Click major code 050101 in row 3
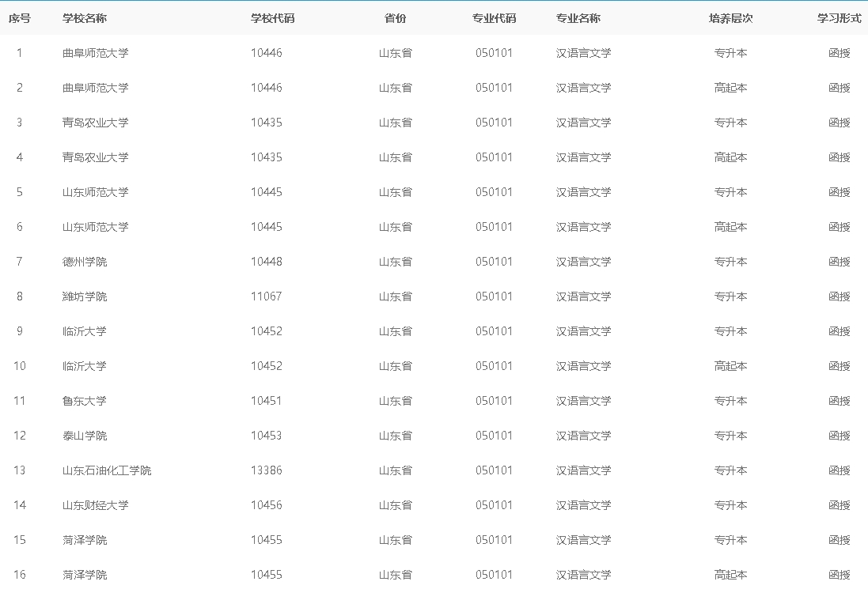 (x=494, y=123)
